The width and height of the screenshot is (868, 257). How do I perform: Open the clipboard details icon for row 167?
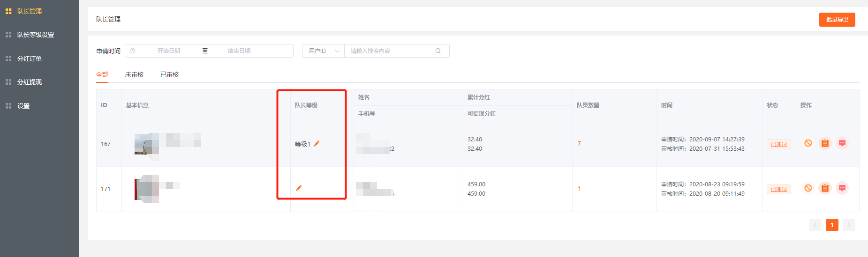click(x=825, y=143)
